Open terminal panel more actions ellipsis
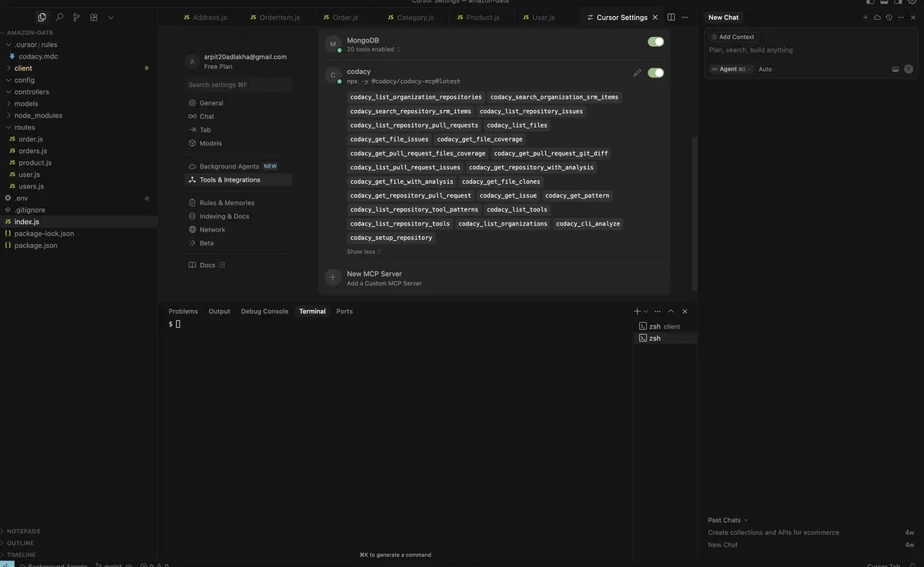The height and width of the screenshot is (567, 924). [x=658, y=312]
